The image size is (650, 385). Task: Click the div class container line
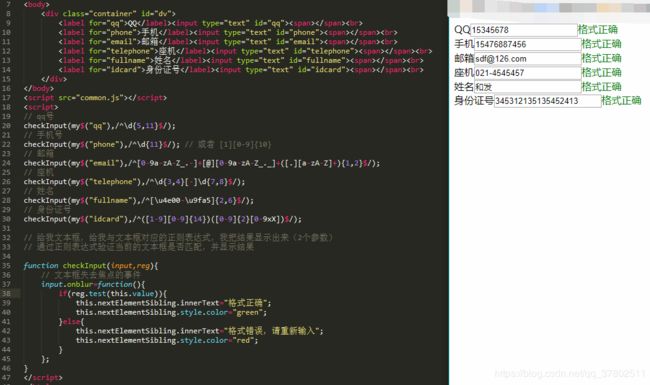click(108, 14)
